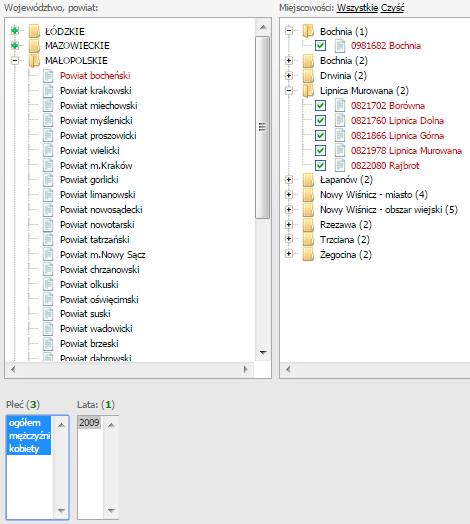Click the folder icon of Łapanów (2)
470x524 pixels.
point(308,180)
